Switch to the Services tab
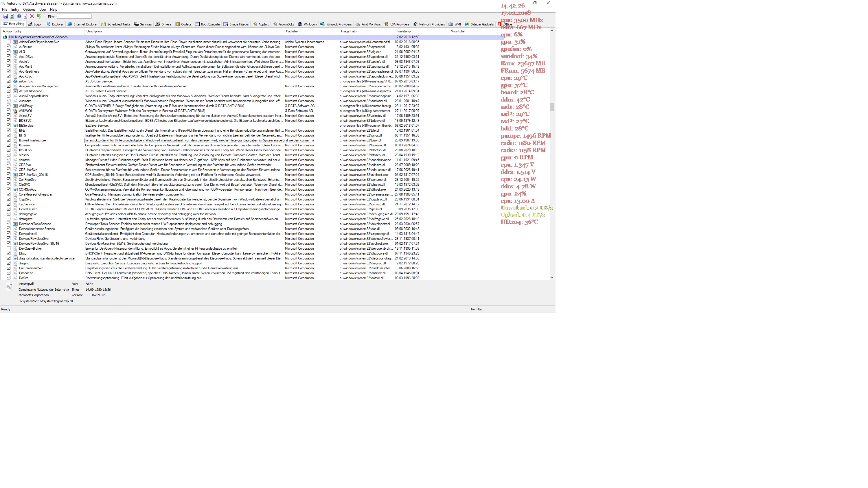Image resolution: width=868 pixels, height=488 pixels. [143, 24]
